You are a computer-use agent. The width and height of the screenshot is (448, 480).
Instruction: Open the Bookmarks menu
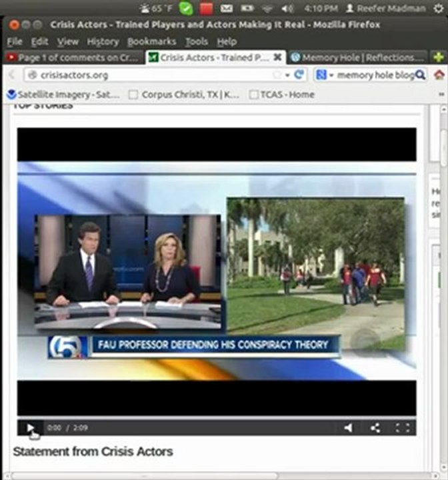coord(151,41)
